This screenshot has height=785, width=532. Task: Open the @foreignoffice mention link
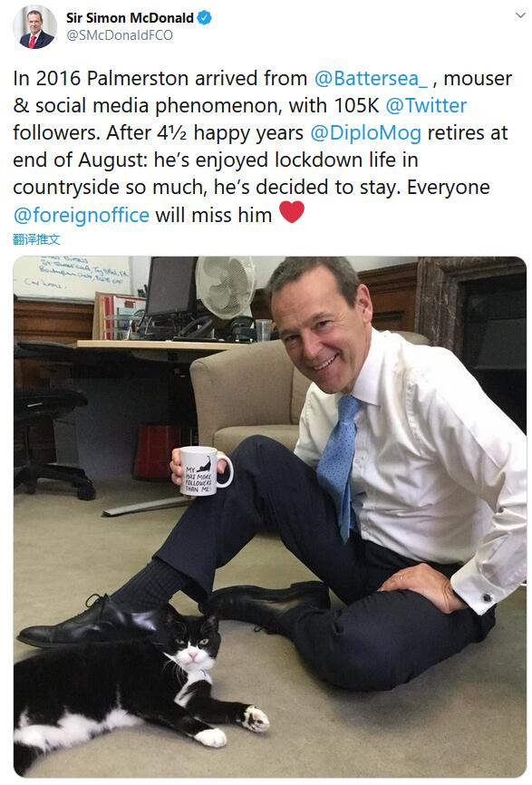pyautogui.click(x=81, y=215)
